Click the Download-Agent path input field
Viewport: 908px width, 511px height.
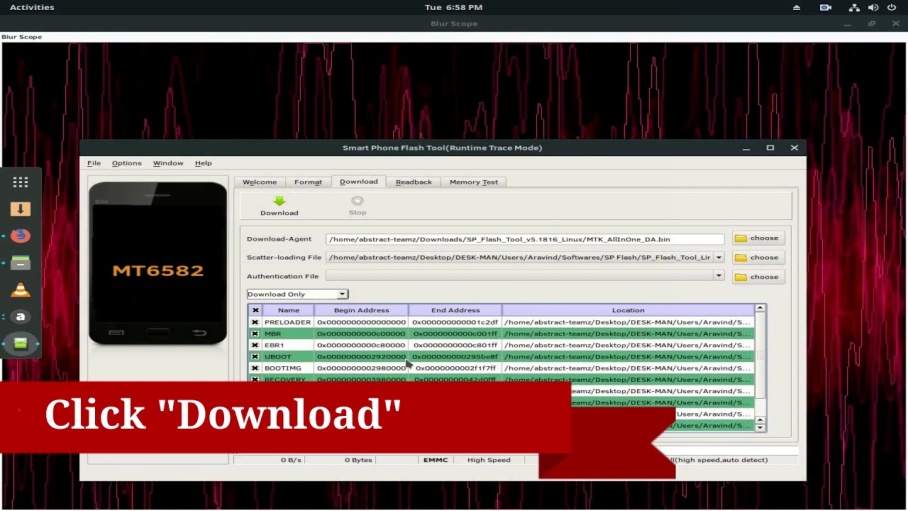click(x=524, y=239)
